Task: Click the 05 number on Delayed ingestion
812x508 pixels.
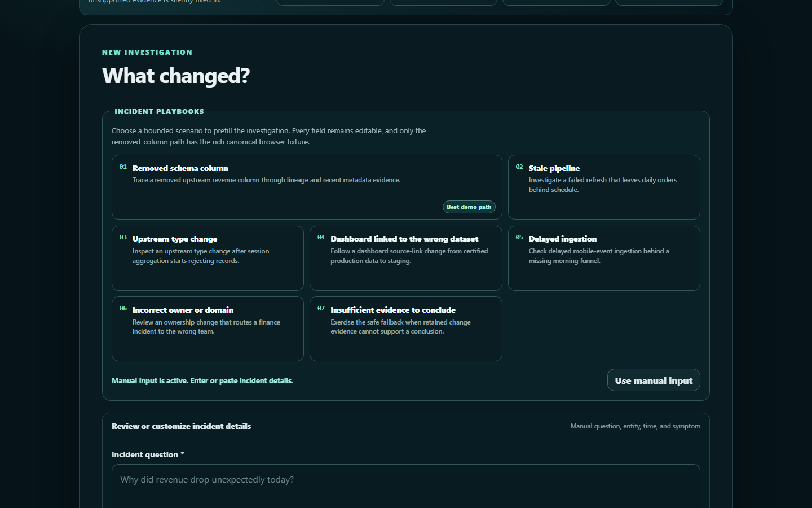Action: tap(519, 237)
